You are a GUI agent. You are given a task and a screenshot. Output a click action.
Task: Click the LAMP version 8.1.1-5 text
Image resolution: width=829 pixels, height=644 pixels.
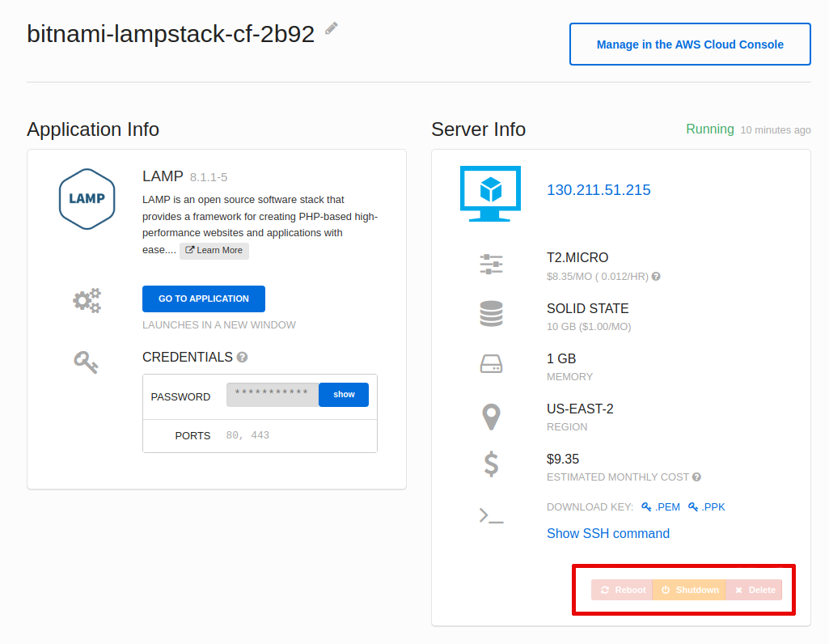click(x=209, y=177)
